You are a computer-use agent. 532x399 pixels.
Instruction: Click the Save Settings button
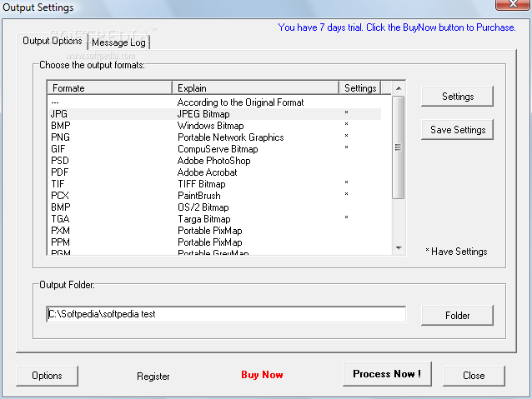point(457,130)
